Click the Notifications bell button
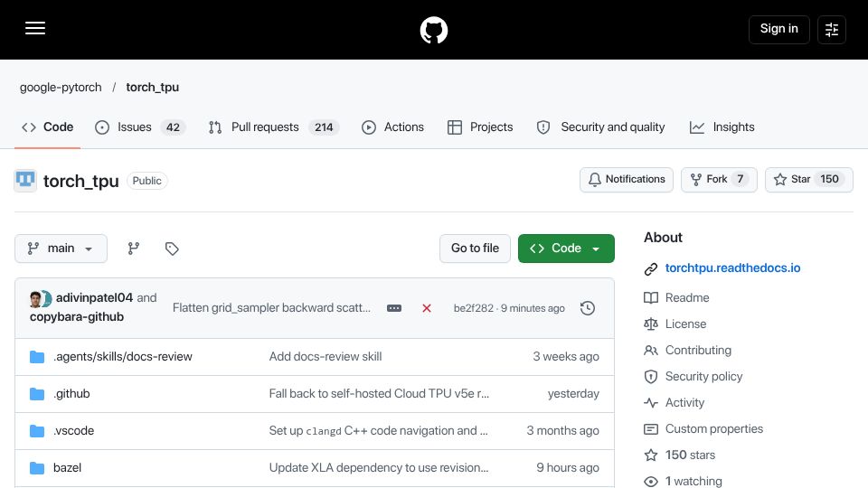This screenshot has width=868, height=488. coord(626,179)
